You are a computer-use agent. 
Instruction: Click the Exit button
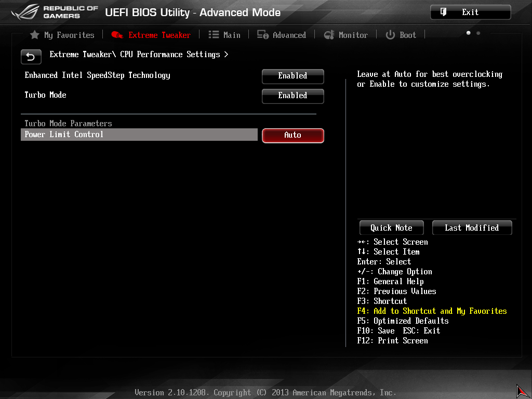pos(471,12)
